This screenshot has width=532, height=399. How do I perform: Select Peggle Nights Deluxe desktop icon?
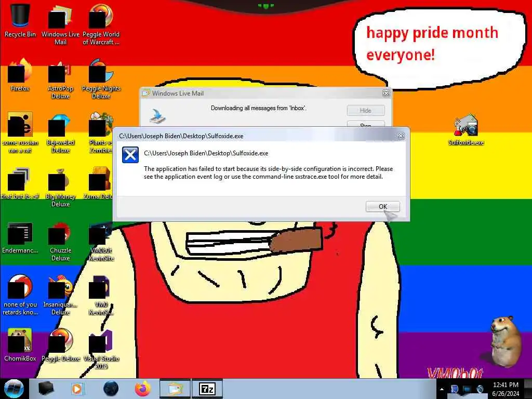point(101,79)
